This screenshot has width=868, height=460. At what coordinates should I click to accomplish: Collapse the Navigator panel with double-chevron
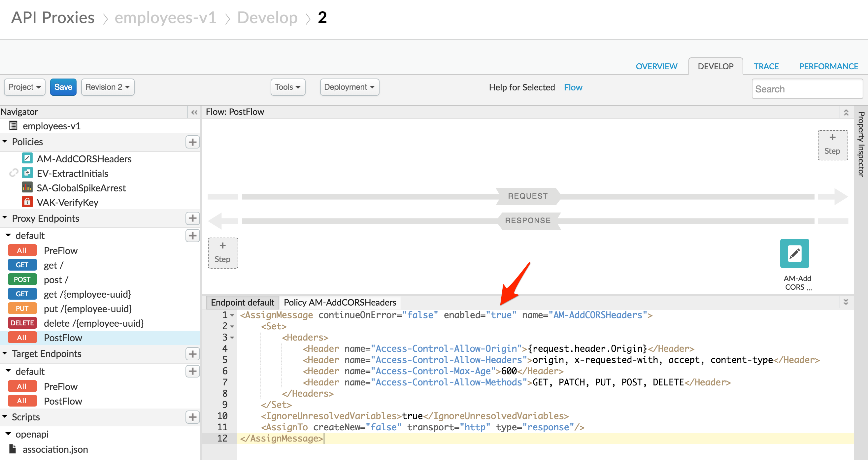[x=194, y=112]
